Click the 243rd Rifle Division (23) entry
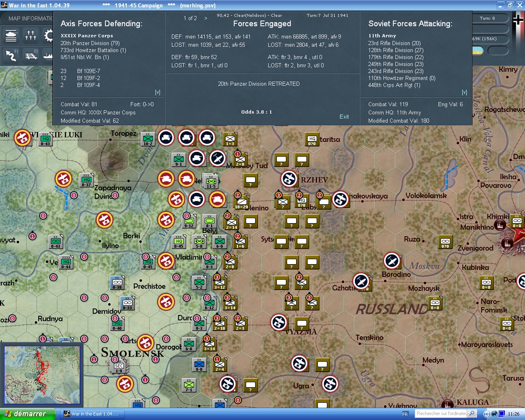The height and width of the screenshot is (420, 525). pyautogui.click(x=396, y=71)
